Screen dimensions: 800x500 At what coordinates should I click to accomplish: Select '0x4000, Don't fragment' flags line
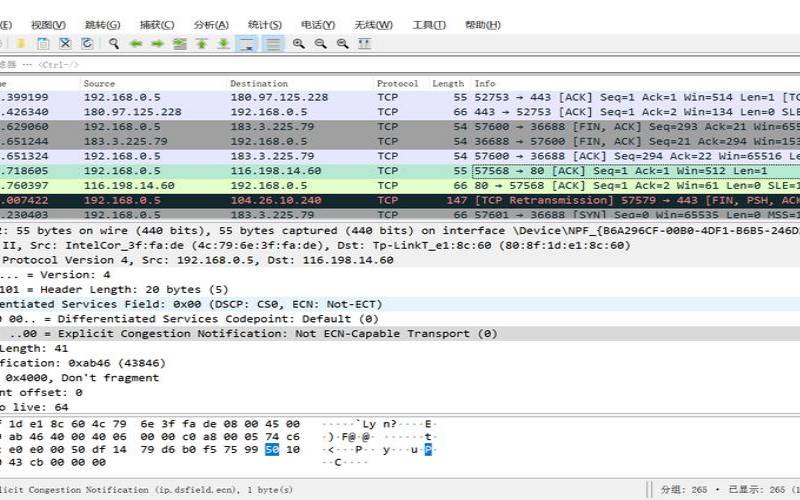[x=400, y=379]
